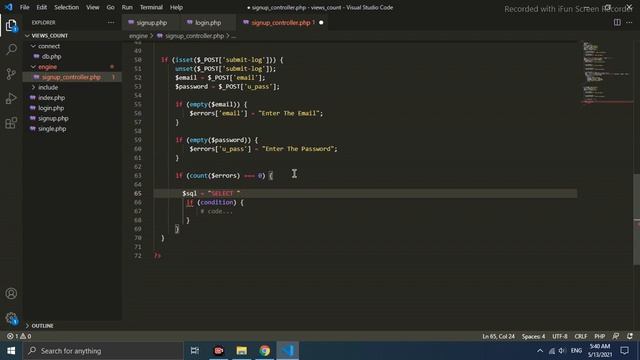The image size is (640, 360).
Task: Click the volume icon in system tray
Action: (x=562, y=351)
